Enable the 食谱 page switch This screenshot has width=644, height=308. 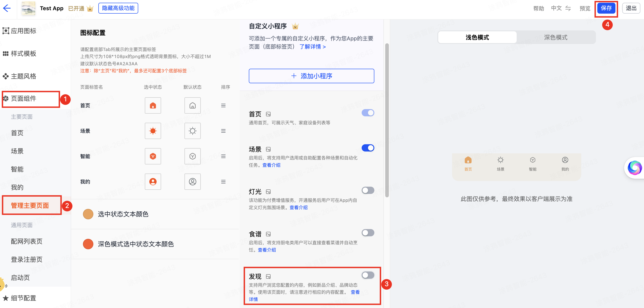[x=368, y=233]
